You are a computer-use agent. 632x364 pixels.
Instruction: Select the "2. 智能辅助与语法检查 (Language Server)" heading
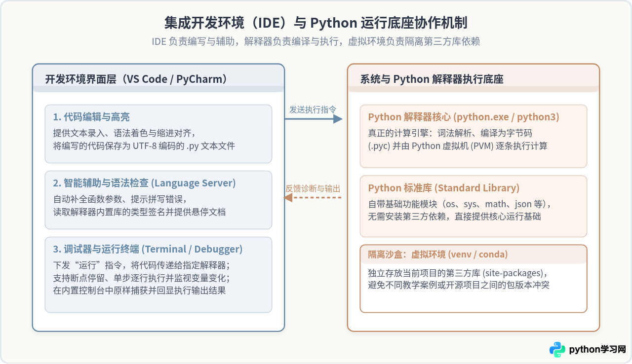coord(145,183)
